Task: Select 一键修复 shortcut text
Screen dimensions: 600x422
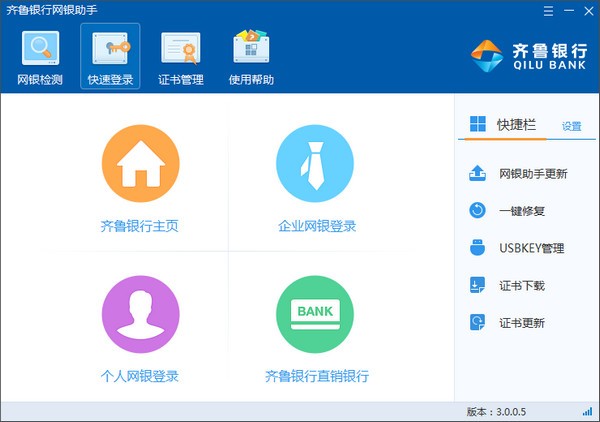Action: [x=522, y=211]
